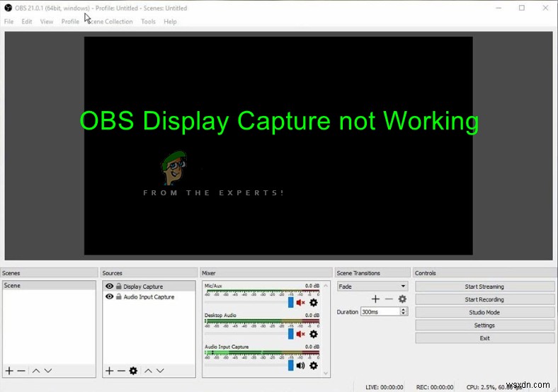Viewport: 558px width, 392px height.
Task: Open the Fade transition dropdown
Action: (372, 287)
